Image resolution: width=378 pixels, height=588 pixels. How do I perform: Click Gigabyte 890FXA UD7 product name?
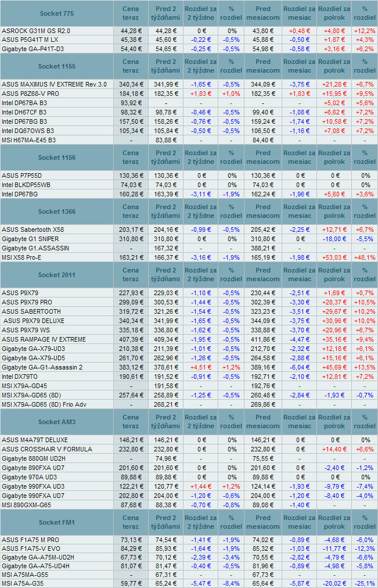(x=33, y=468)
